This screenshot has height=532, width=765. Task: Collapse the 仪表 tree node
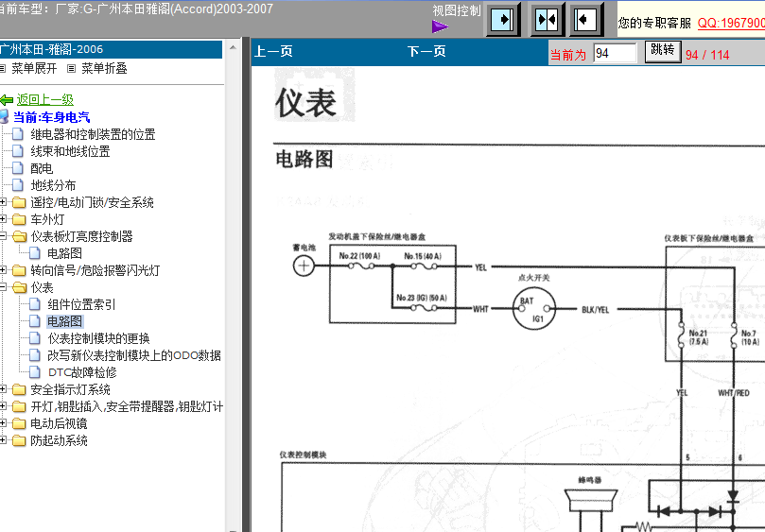tap(3, 287)
